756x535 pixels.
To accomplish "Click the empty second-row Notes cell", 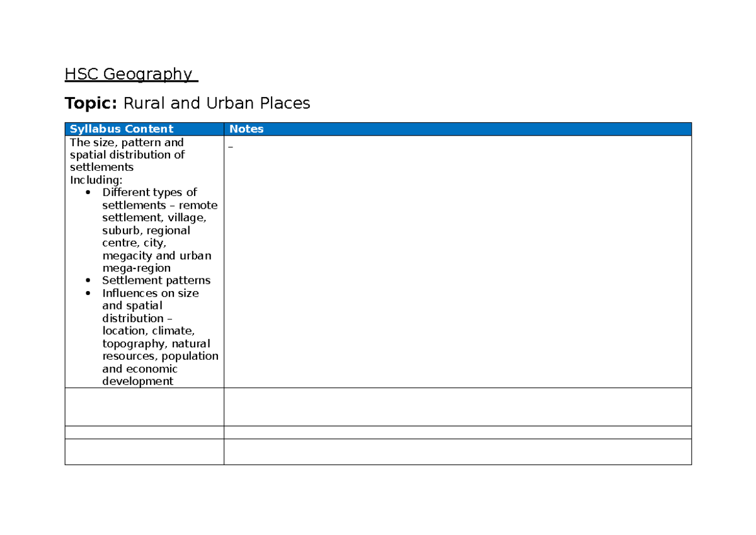I will tap(457, 407).
